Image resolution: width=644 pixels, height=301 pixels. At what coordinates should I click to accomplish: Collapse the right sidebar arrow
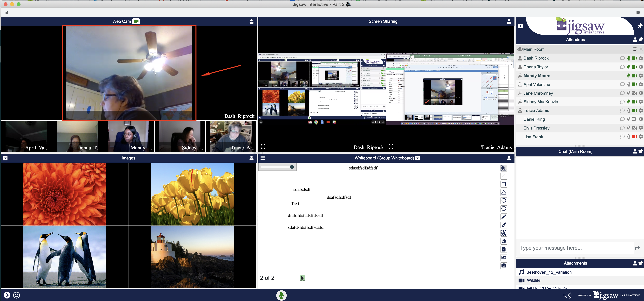pyautogui.click(x=520, y=26)
